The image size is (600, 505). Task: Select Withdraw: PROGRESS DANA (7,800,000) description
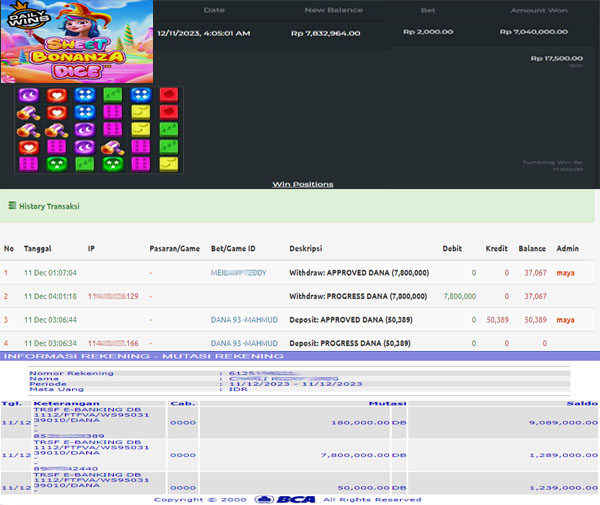358,296
